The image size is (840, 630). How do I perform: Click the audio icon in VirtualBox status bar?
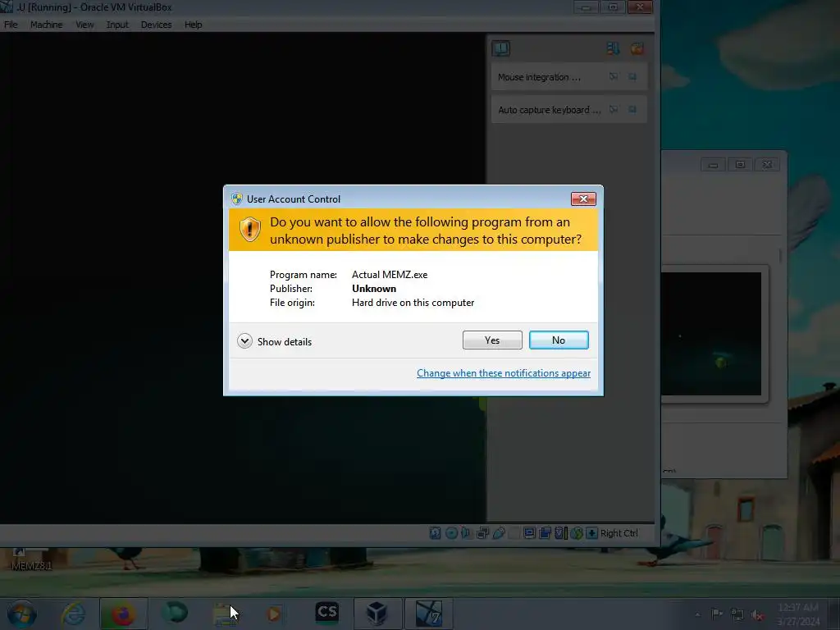pos(466,533)
